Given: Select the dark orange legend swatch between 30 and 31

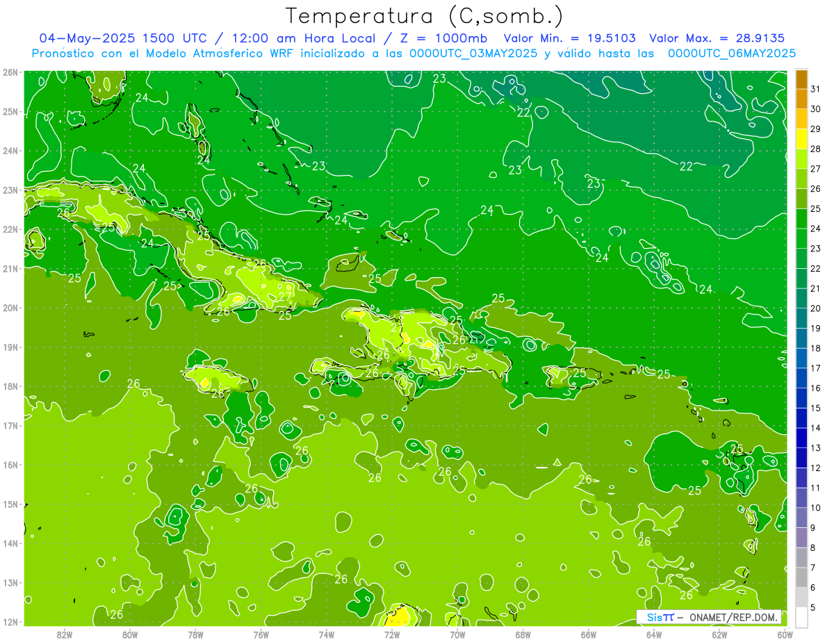Looking at the screenshot, I should coord(801,99).
